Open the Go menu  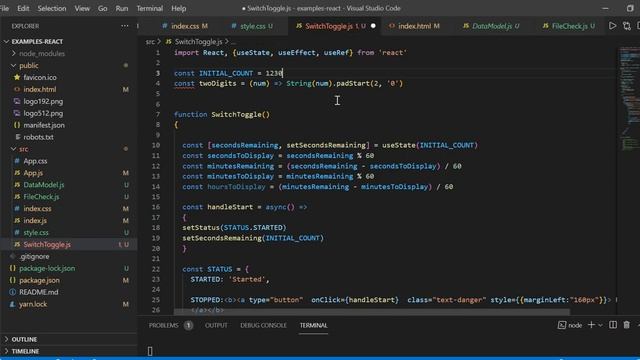102,8
